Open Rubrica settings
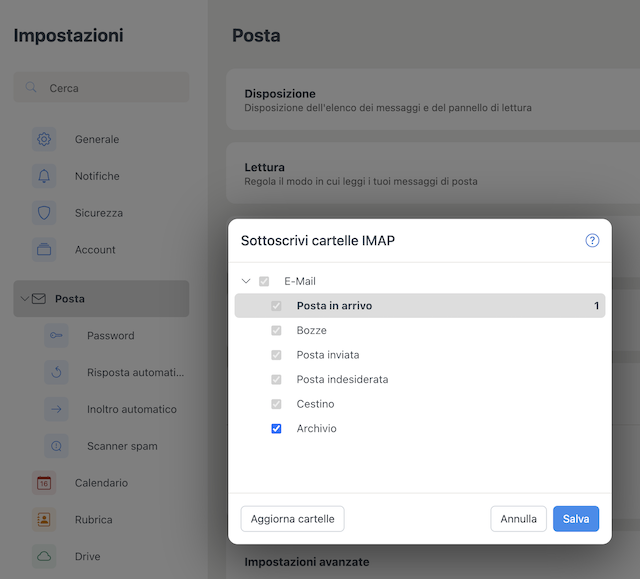This screenshot has height=579, width=640. [x=93, y=519]
